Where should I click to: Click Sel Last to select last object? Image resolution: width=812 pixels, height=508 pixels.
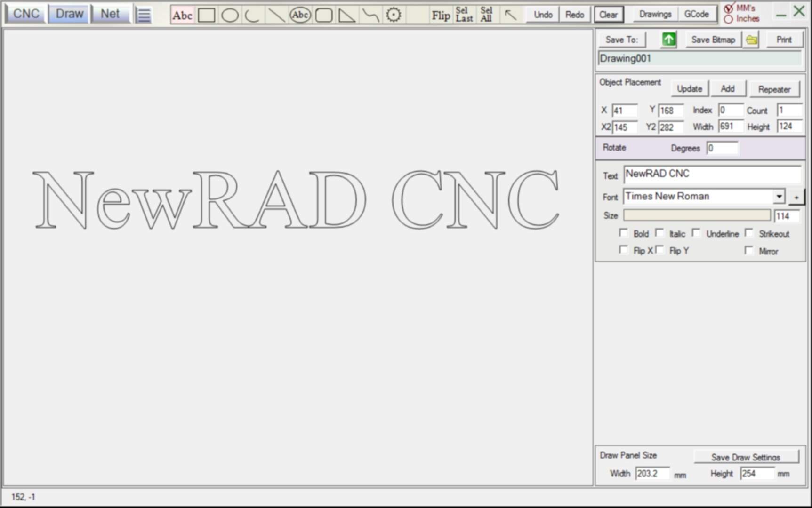(464, 15)
